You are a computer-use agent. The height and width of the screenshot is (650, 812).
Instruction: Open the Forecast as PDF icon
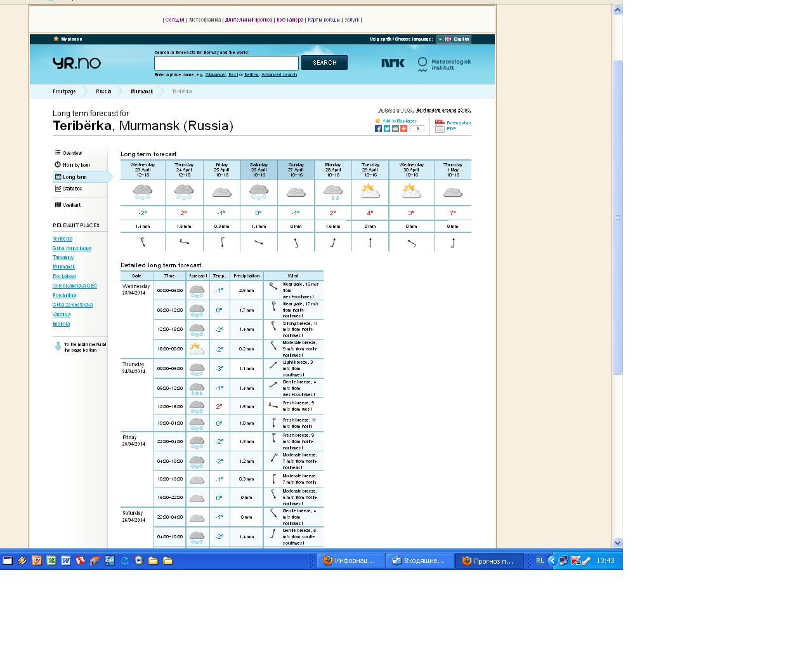point(440,126)
